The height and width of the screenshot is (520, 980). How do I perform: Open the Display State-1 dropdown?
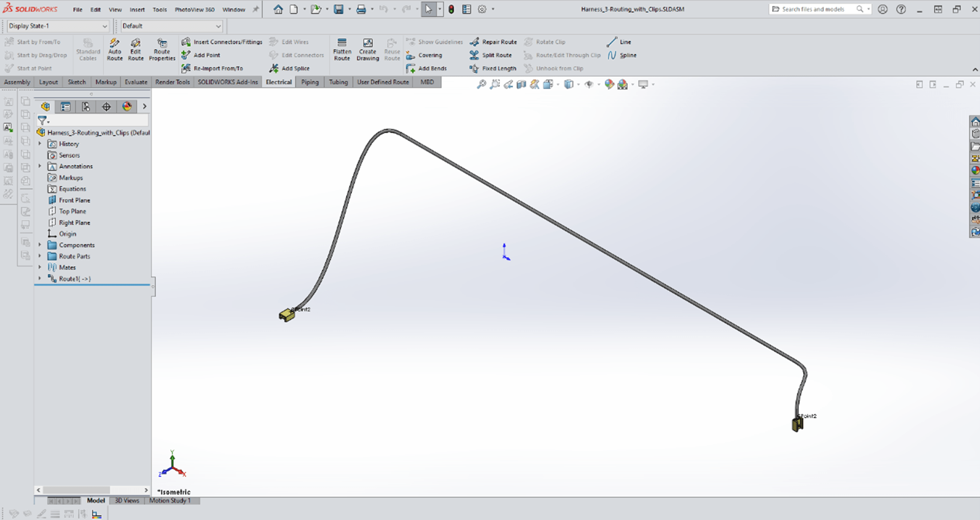tap(105, 26)
